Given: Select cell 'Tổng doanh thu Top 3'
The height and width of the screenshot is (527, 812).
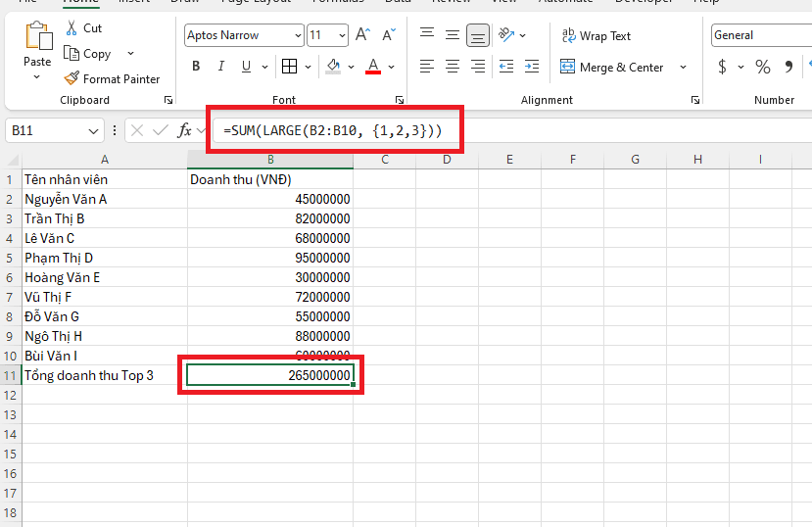Looking at the screenshot, I should click(x=105, y=375).
